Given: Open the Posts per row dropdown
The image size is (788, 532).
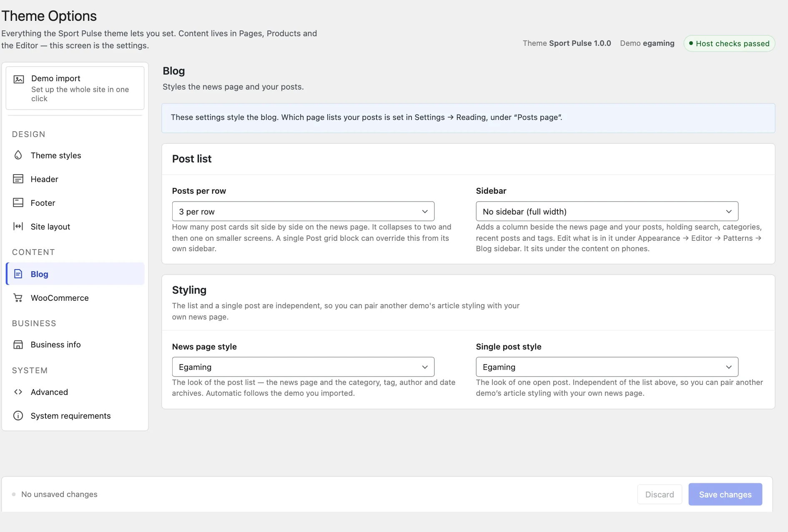Looking at the screenshot, I should [303, 211].
